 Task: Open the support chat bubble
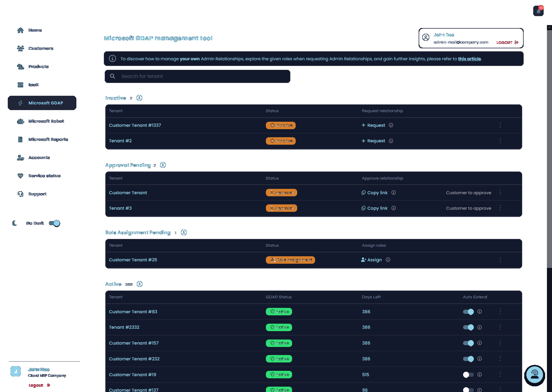pyautogui.click(x=534, y=375)
